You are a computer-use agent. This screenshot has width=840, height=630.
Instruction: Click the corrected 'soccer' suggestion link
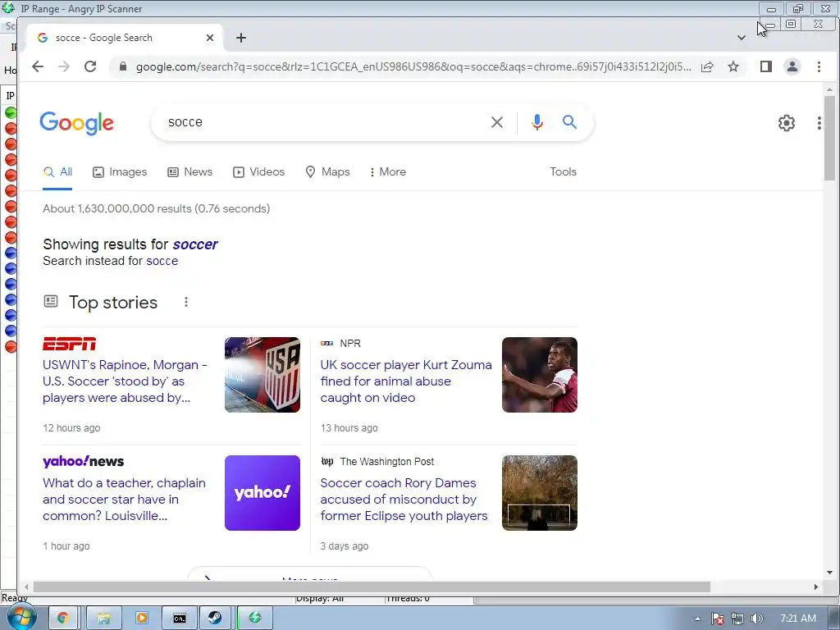(195, 244)
